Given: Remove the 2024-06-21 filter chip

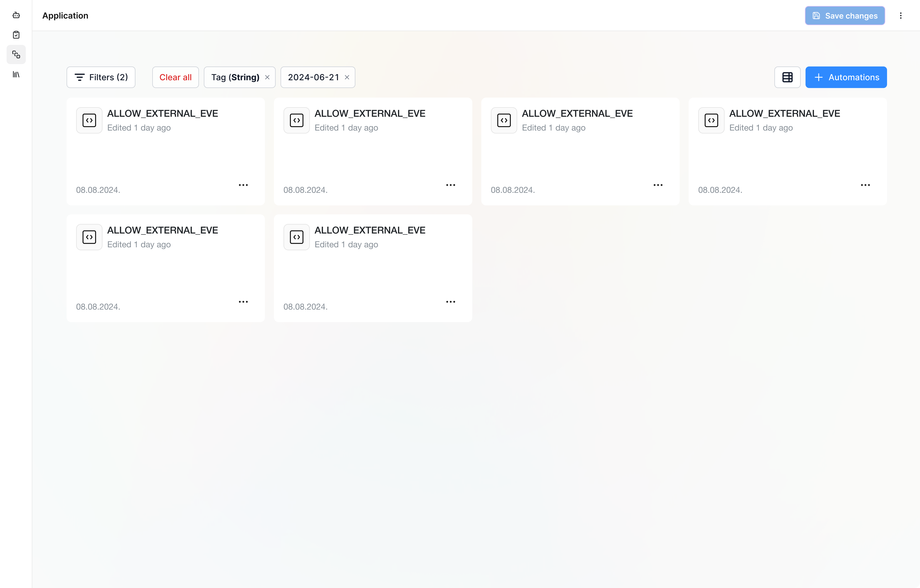Looking at the screenshot, I should [347, 77].
